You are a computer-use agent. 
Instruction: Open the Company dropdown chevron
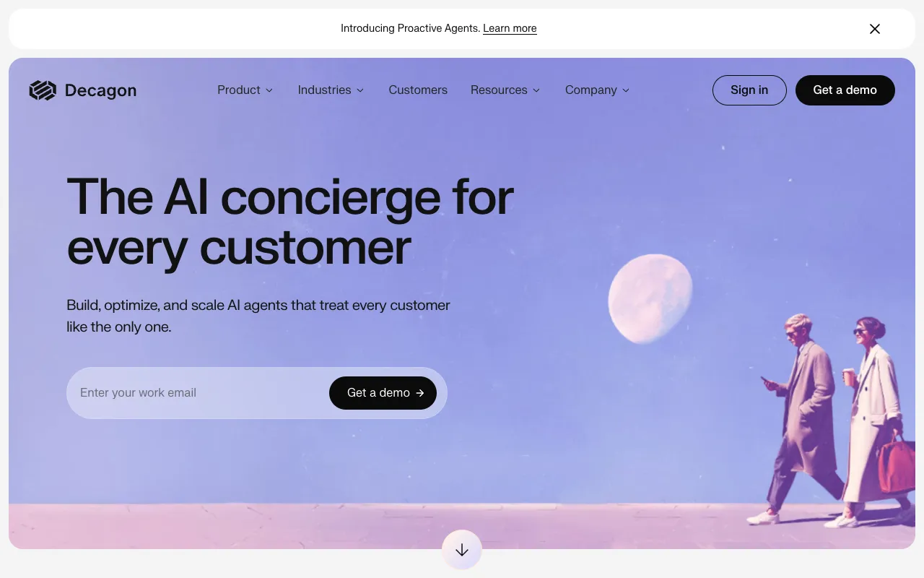(x=626, y=90)
